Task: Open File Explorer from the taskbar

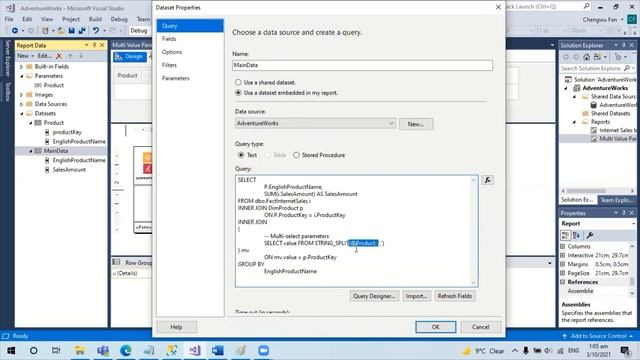Action: 80,351
